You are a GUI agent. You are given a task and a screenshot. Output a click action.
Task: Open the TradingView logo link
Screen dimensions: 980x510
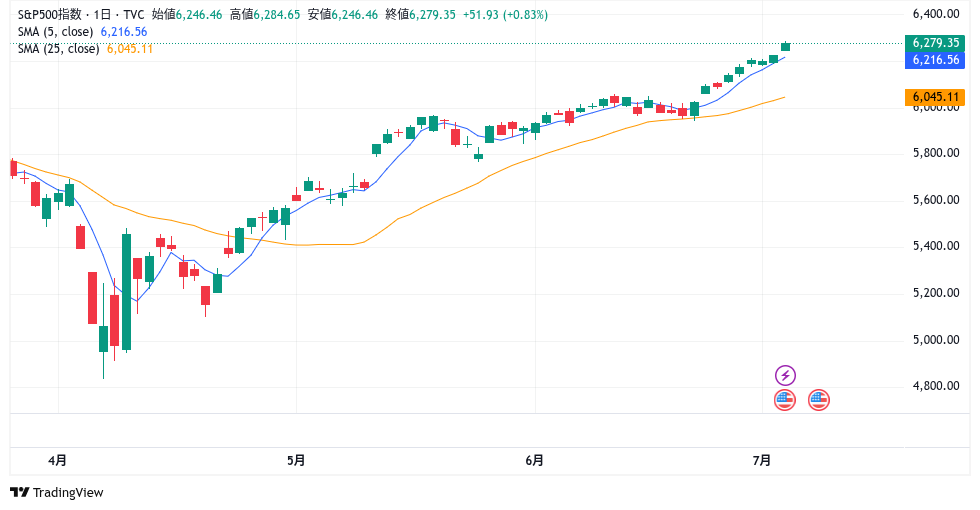[x=57, y=492]
